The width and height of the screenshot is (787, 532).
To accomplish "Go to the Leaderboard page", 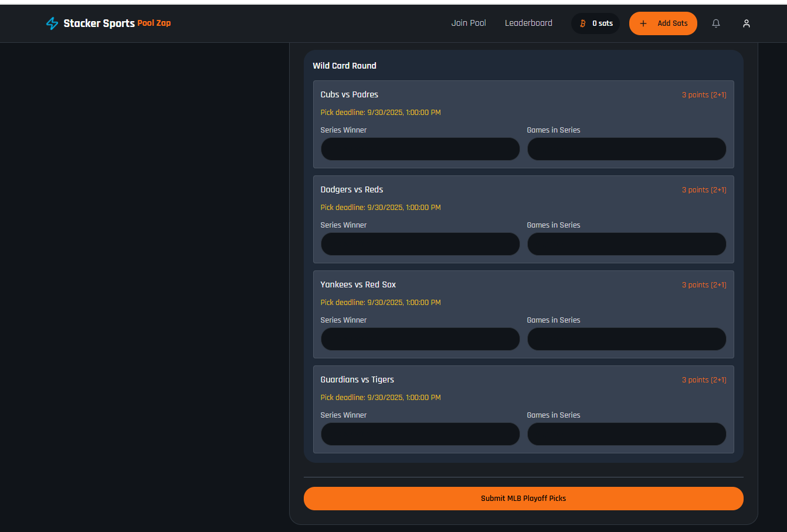I will pos(528,23).
